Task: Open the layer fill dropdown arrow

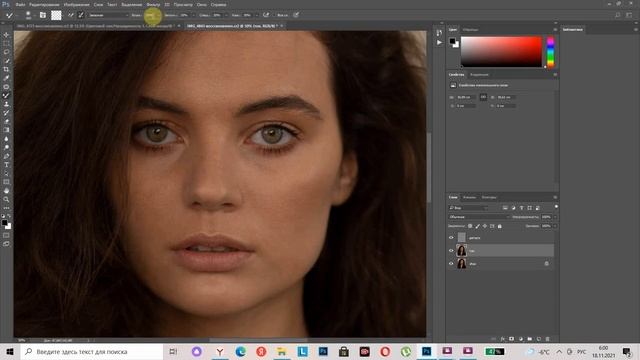Action: click(555, 226)
